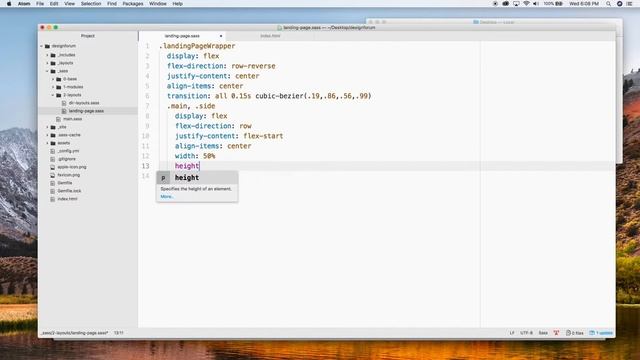Image resolution: width=640 pixels, height=360 pixels.
Task: Open the Atom application menu
Action: coord(24,4)
